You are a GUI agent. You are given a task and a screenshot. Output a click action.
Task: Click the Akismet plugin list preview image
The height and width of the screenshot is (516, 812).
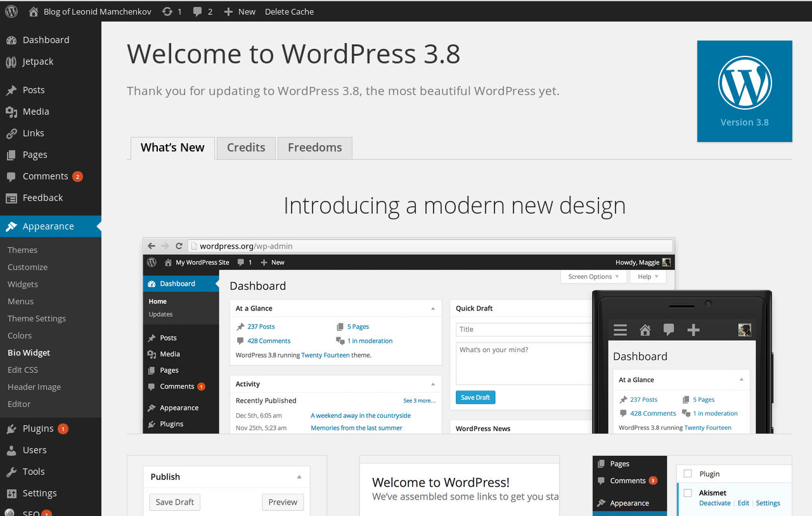tap(692, 486)
